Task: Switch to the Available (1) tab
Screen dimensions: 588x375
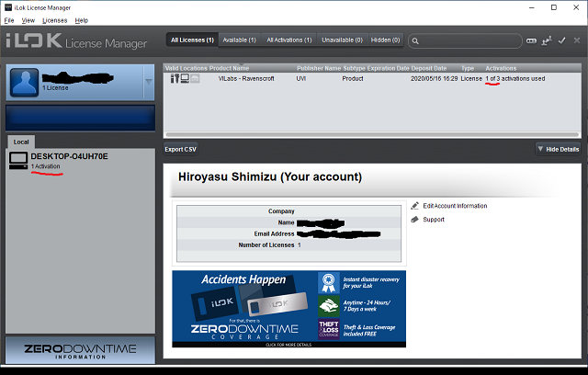Action: [239, 40]
